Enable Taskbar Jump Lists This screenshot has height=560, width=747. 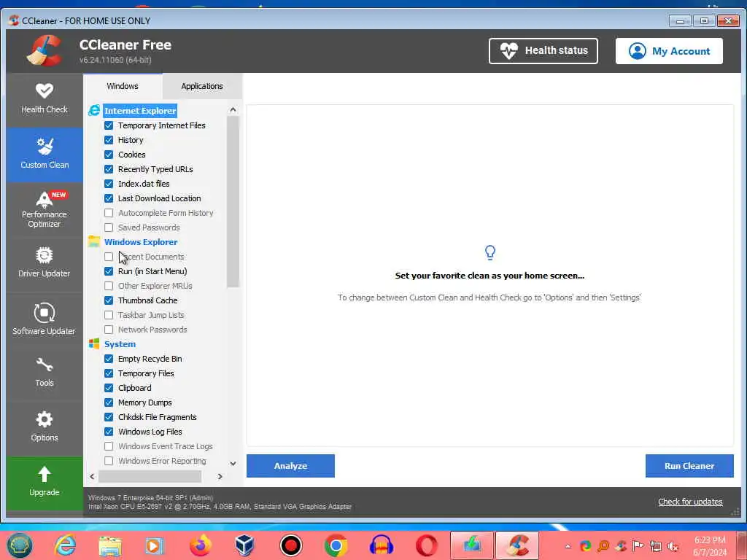coord(109,315)
